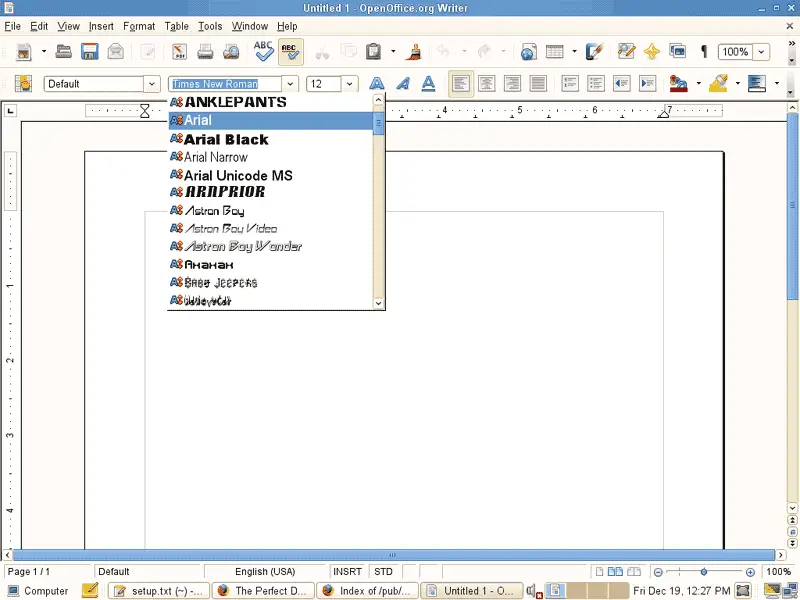Increase paragraph indent
Image resolution: width=800 pixels, height=600 pixels.
tap(648, 84)
